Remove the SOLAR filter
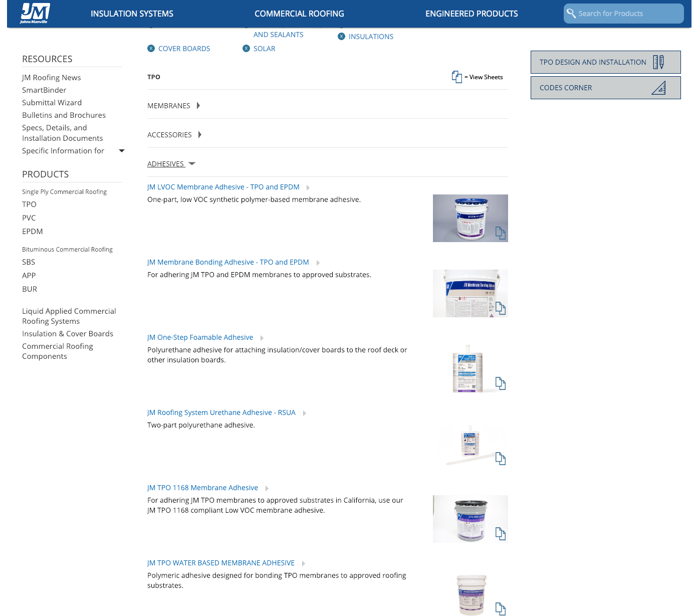Viewport: 696px width, 616px height. point(246,48)
